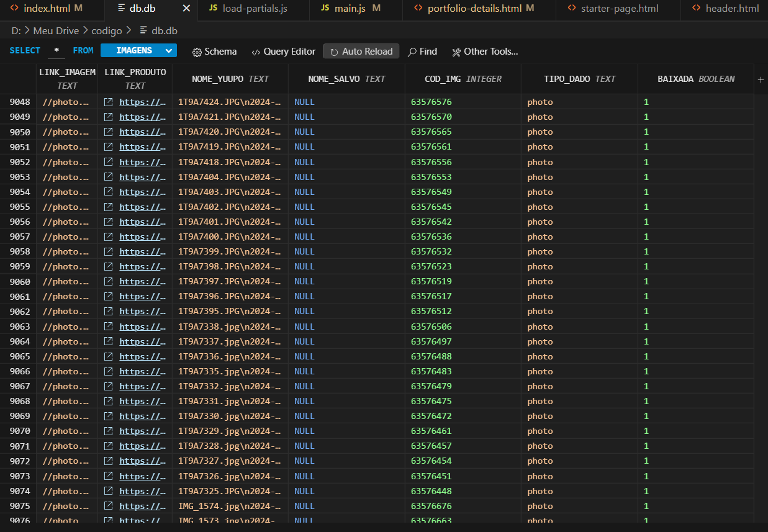Viewport: 768px width, 532px height.
Task: Follow the https link in row 9049
Action: click(x=143, y=117)
